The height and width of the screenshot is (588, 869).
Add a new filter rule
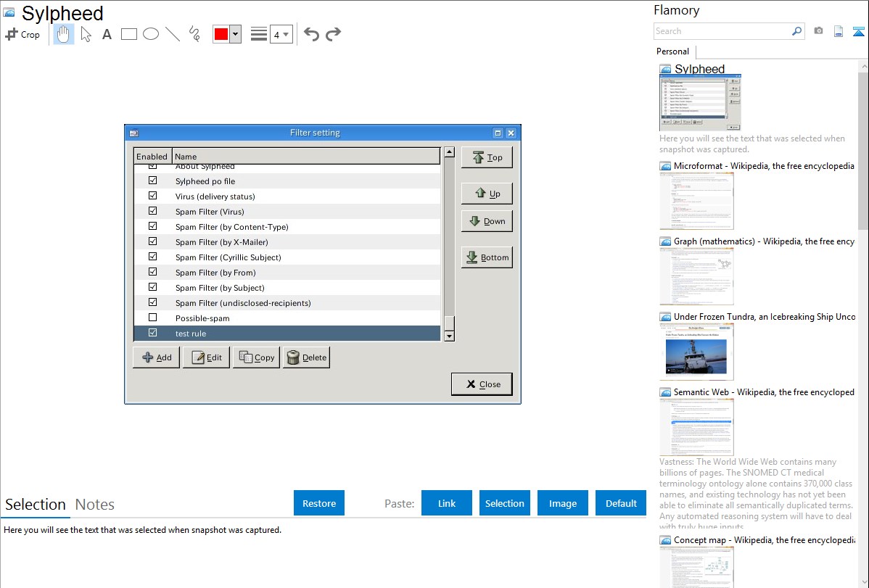(156, 357)
